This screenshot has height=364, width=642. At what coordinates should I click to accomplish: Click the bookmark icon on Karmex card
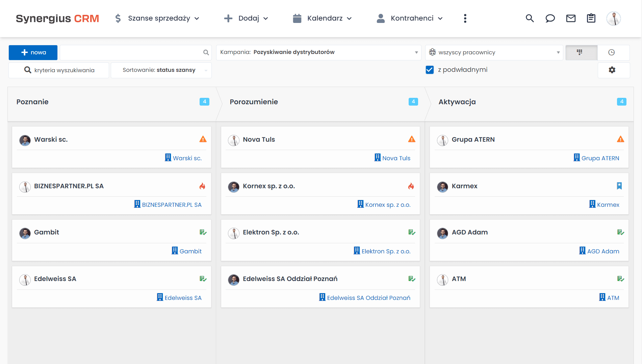[x=619, y=186]
